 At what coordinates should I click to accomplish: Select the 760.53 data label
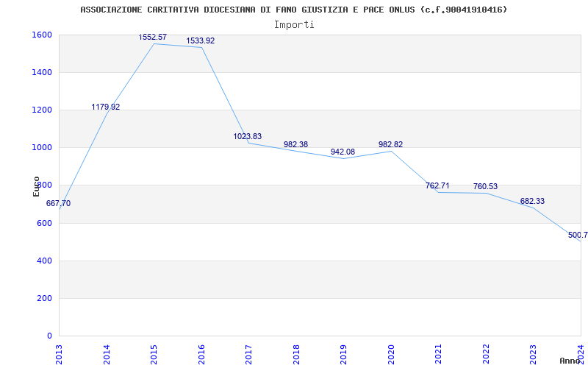click(x=485, y=186)
